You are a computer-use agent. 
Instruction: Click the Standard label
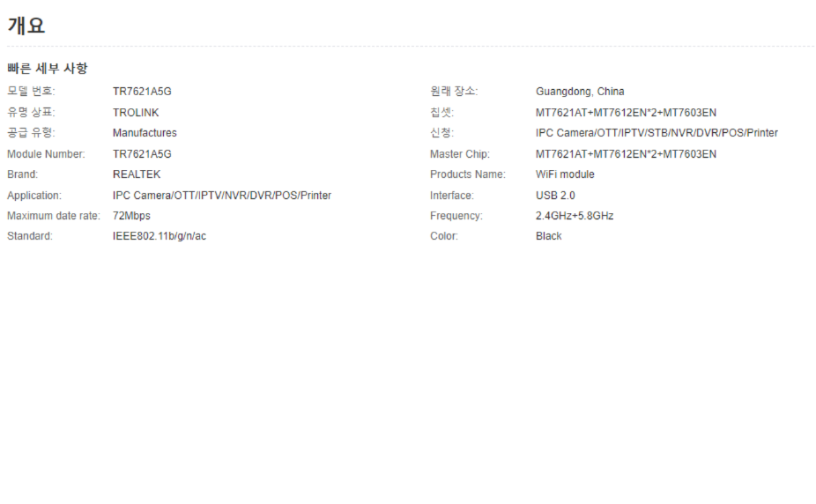(x=30, y=236)
